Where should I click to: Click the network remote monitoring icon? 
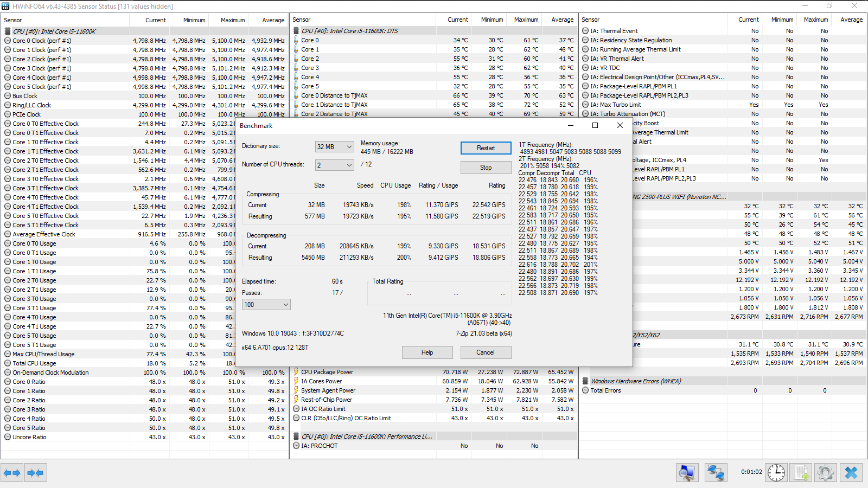point(716,473)
